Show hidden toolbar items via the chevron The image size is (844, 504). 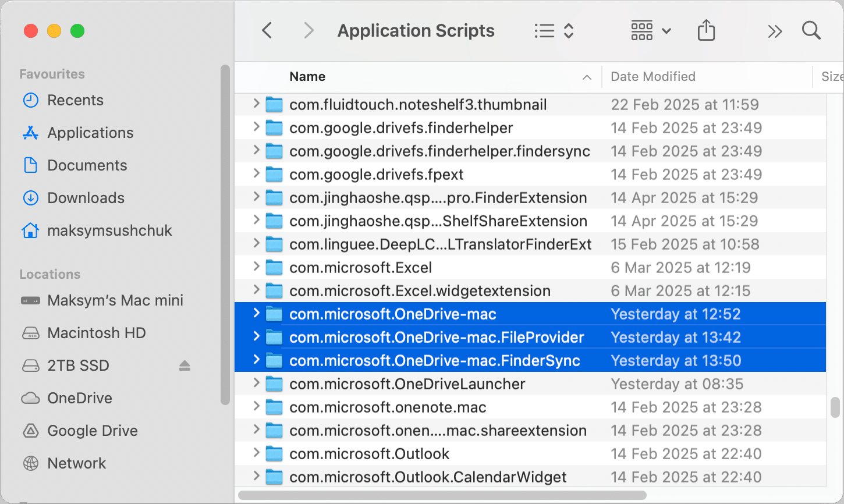pyautogui.click(x=774, y=30)
